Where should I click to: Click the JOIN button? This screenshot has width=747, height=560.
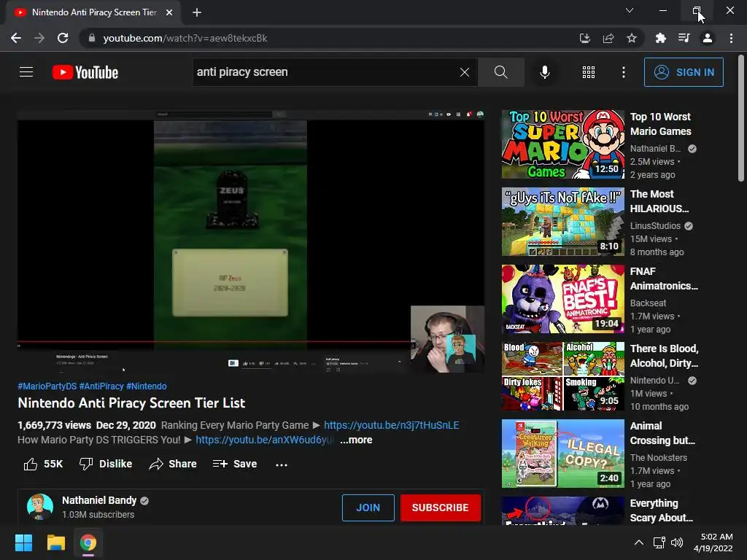[368, 507]
